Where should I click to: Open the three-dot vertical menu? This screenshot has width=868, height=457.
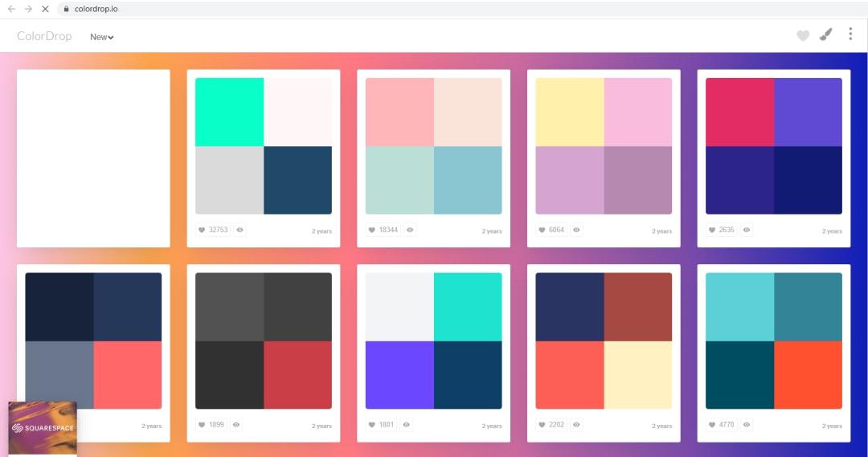pyautogui.click(x=850, y=35)
